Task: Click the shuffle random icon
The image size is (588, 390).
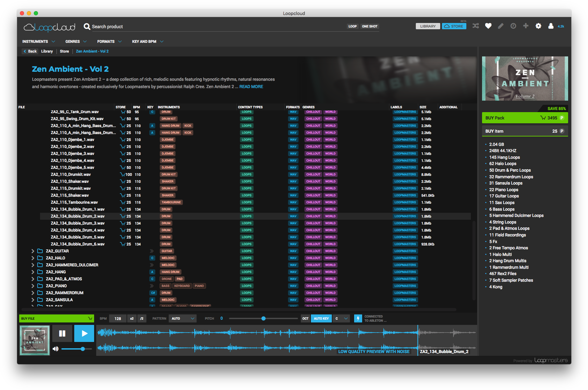Action: [475, 26]
